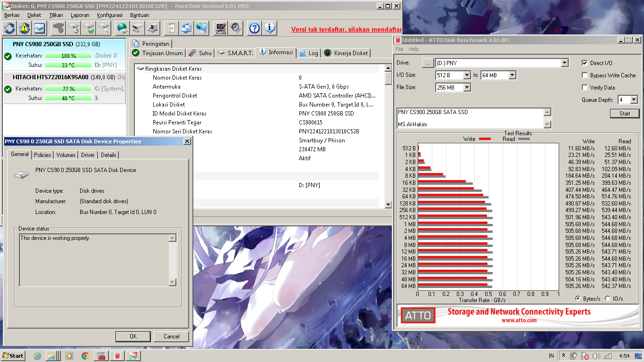Click the report document toolbar icon
The image size is (644, 362).
pos(171,28)
